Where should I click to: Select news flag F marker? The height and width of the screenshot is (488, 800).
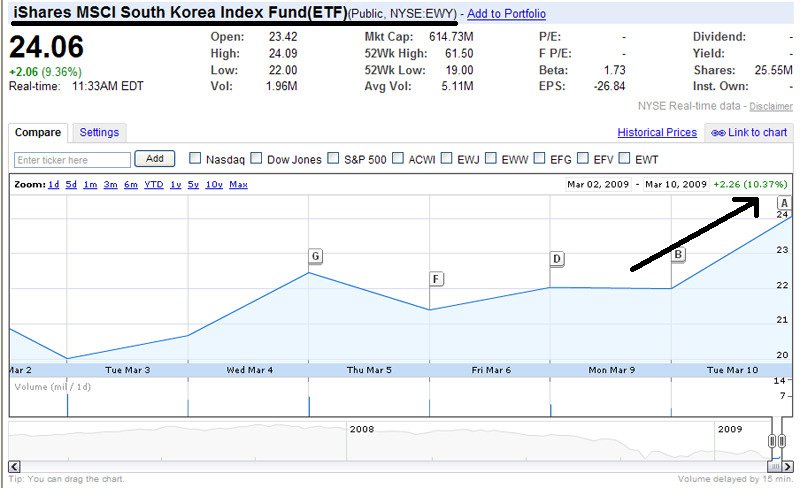[436, 278]
